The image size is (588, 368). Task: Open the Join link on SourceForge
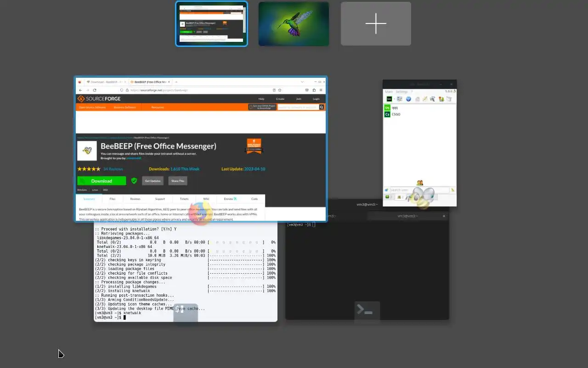point(299,99)
